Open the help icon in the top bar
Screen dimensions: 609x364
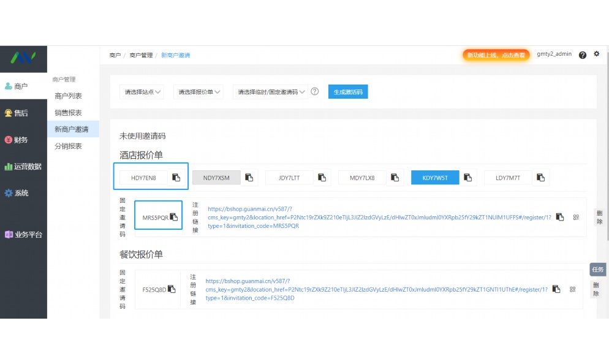coord(583,55)
